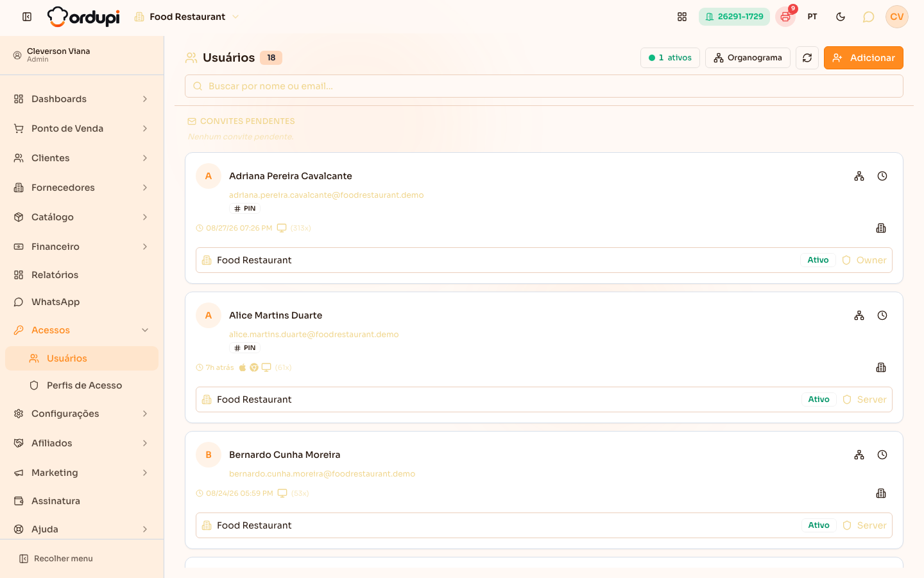Viewport: 924px width, 578px height.
Task: Click the refresh users list icon
Action: coord(807,58)
